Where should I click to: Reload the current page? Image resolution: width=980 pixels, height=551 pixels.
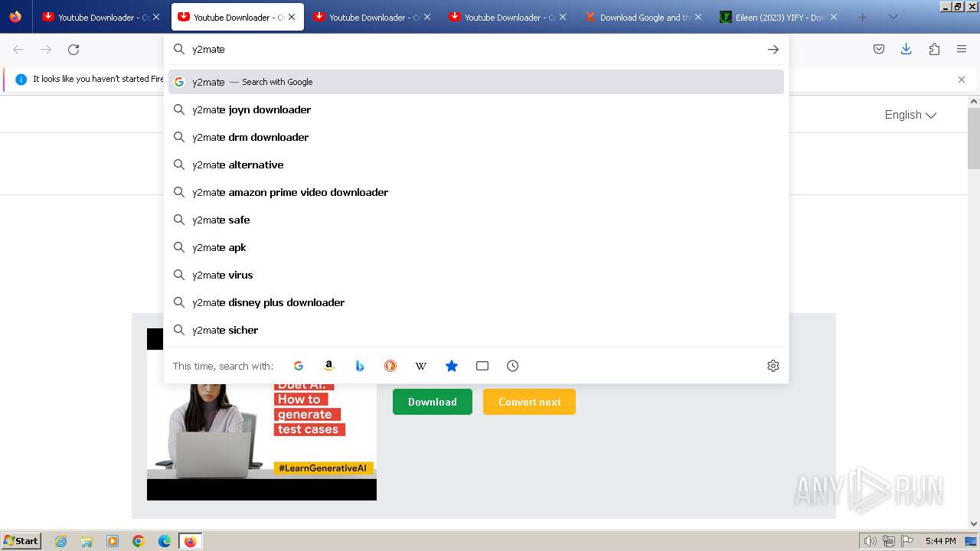pos(73,49)
